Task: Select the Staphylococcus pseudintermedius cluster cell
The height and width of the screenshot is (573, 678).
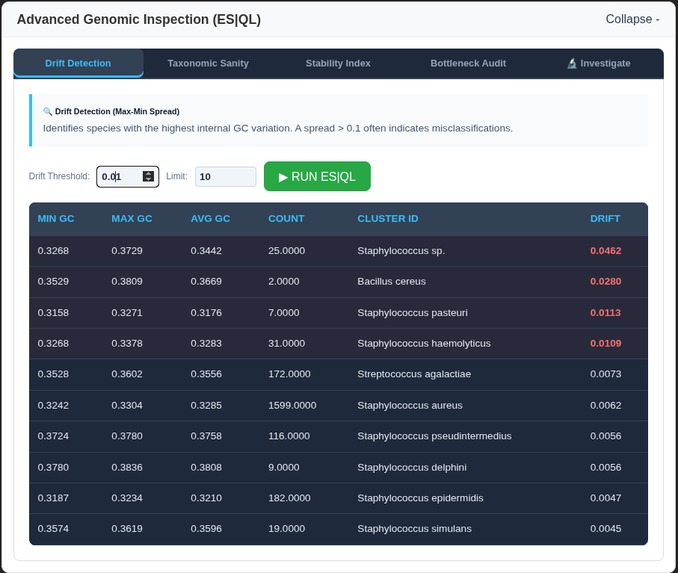Action: point(434,436)
